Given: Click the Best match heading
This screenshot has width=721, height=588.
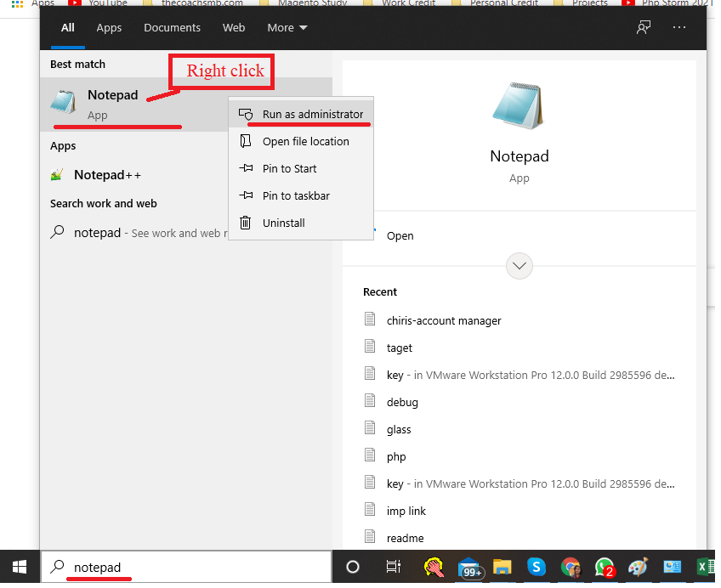Looking at the screenshot, I should 77,65.
